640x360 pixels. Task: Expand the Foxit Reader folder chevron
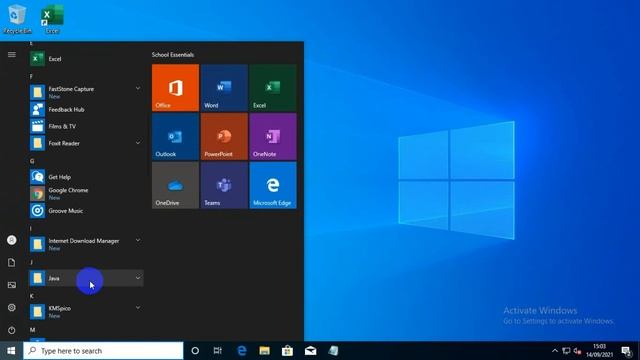pyautogui.click(x=138, y=143)
